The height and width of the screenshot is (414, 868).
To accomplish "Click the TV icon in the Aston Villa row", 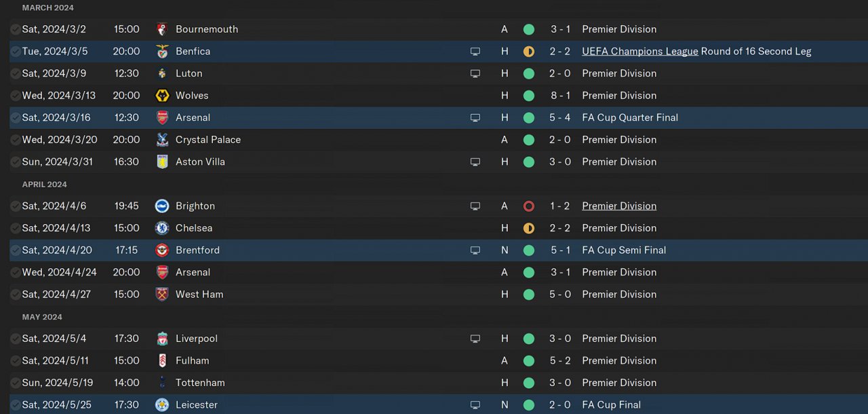I will [x=475, y=162].
